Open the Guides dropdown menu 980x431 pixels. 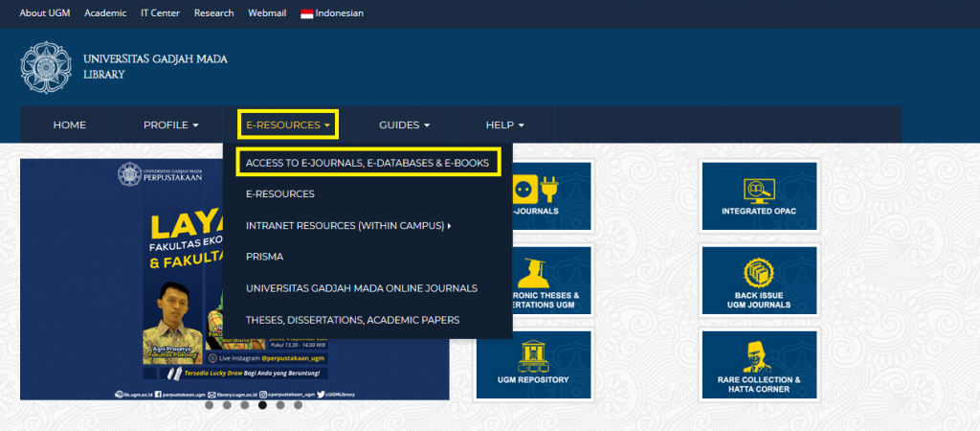(x=405, y=125)
